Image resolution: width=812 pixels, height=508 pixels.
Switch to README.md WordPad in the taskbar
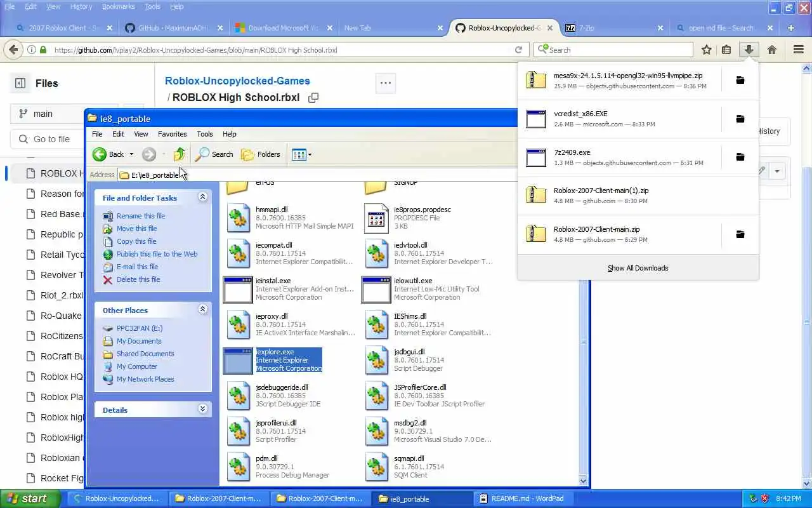click(524, 498)
